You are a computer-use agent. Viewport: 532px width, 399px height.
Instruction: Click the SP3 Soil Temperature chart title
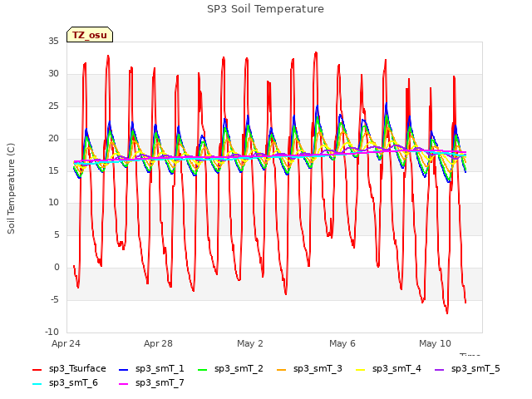265,9
